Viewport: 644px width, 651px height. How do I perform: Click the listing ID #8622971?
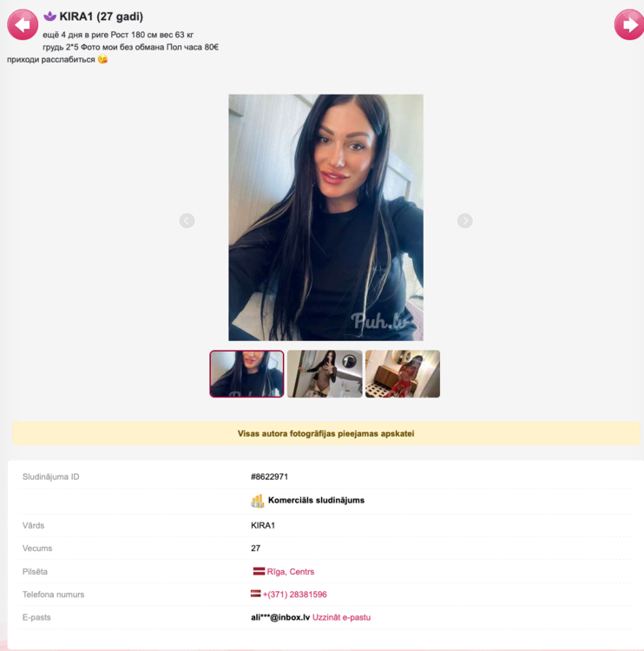coord(269,477)
